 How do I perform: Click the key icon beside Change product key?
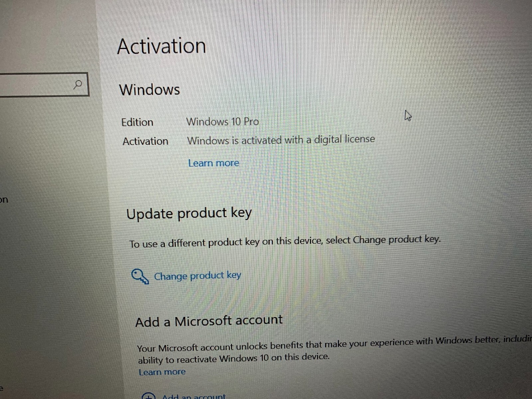[x=140, y=277]
